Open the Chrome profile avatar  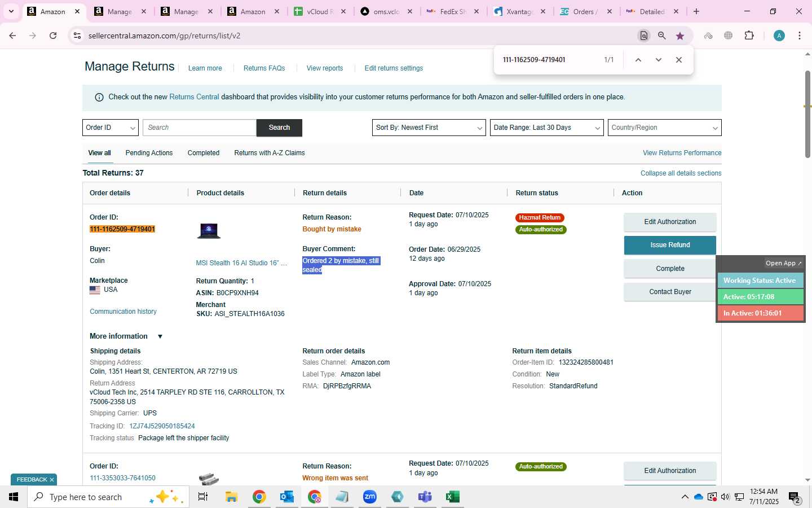tap(779, 36)
